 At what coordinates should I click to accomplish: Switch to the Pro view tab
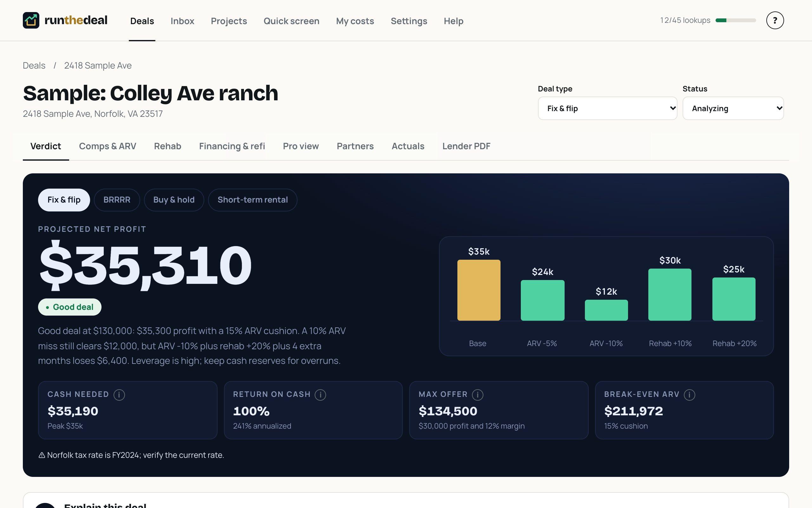point(301,146)
